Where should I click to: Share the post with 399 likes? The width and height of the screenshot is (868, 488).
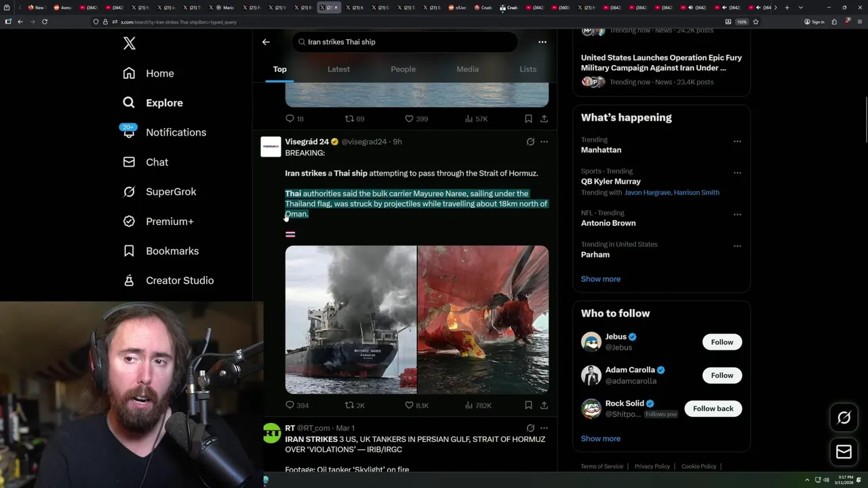tap(544, 119)
